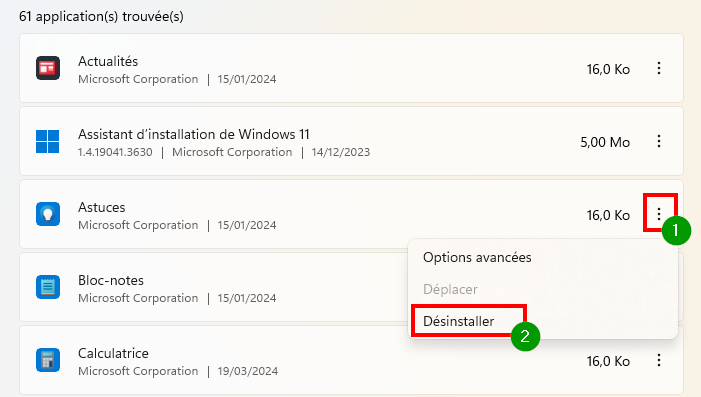Click the 5,00 Mo size label
This screenshot has height=397, width=701.
click(x=605, y=142)
